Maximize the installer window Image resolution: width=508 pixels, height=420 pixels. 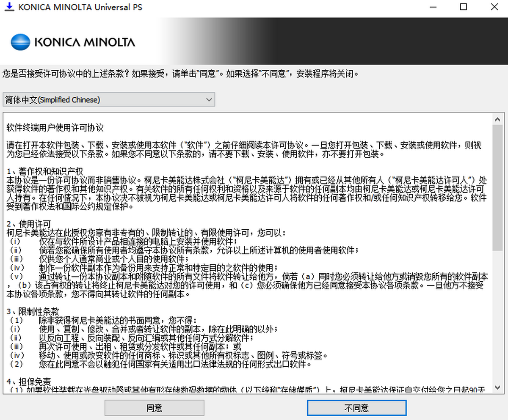coord(464,7)
